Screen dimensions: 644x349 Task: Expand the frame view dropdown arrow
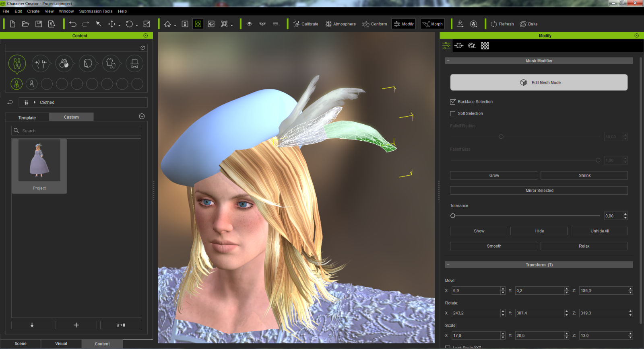pyautogui.click(x=232, y=26)
